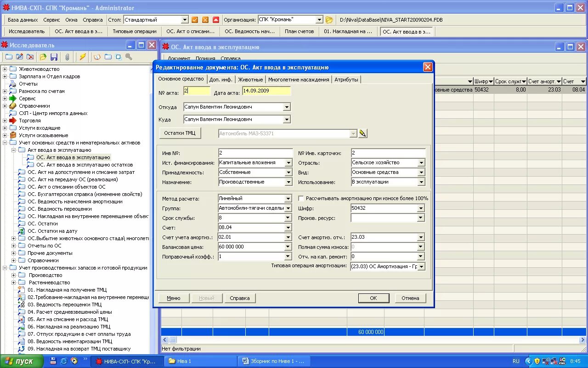The height and width of the screenshot is (368, 588).
Task: Switch to Доп. инф. tab
Action: (x=220, y=80)
